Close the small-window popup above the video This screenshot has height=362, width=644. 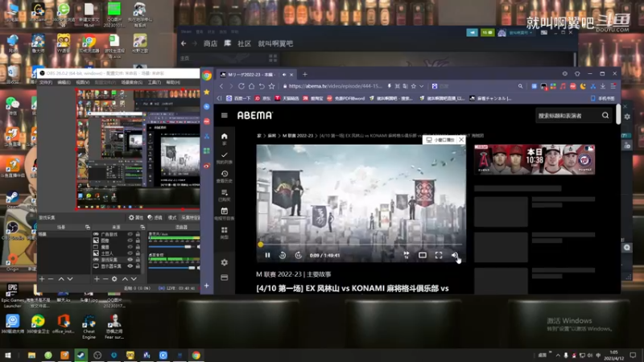click(461, 139)
